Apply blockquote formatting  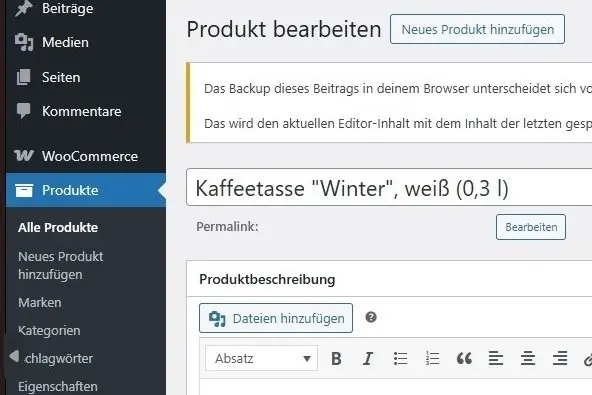tap(464, 358)
